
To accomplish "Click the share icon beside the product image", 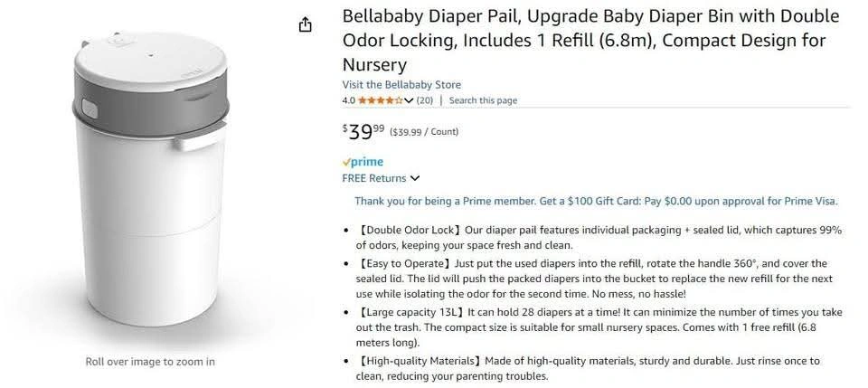I will coord(306,25).
